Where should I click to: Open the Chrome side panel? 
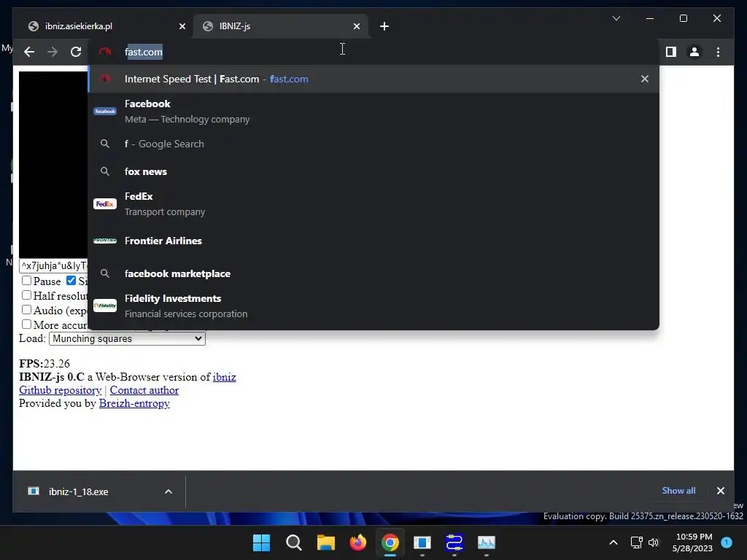(671, 52)
